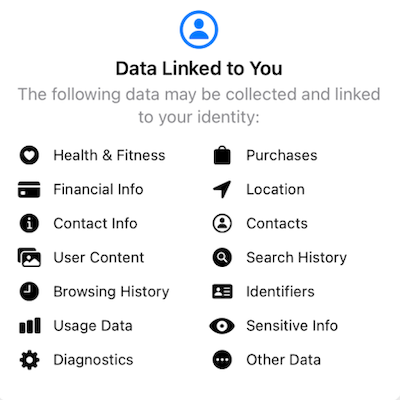
Task: Click the Search History magnifier icon
Action: (222, 257)
